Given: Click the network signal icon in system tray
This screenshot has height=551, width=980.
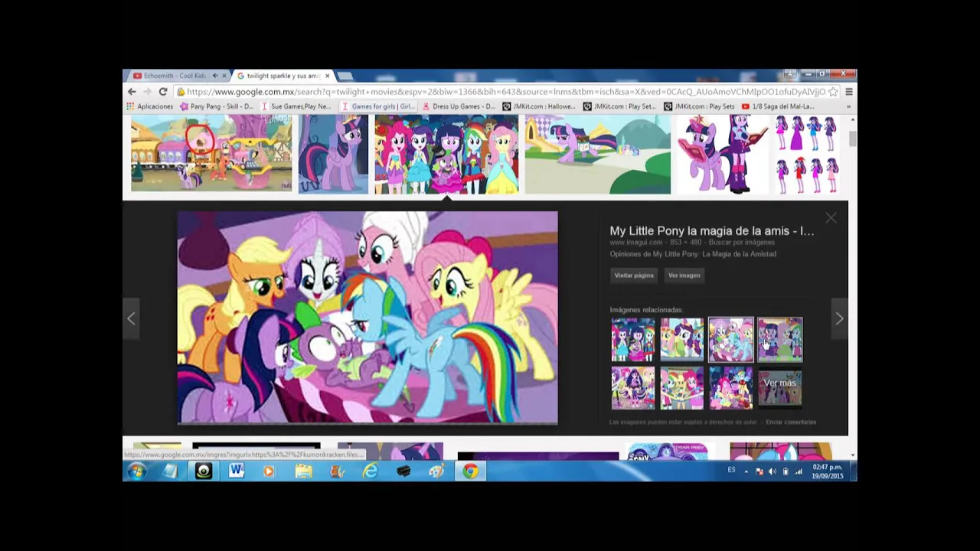Looking at the screenshot, I should coord(798,471).
